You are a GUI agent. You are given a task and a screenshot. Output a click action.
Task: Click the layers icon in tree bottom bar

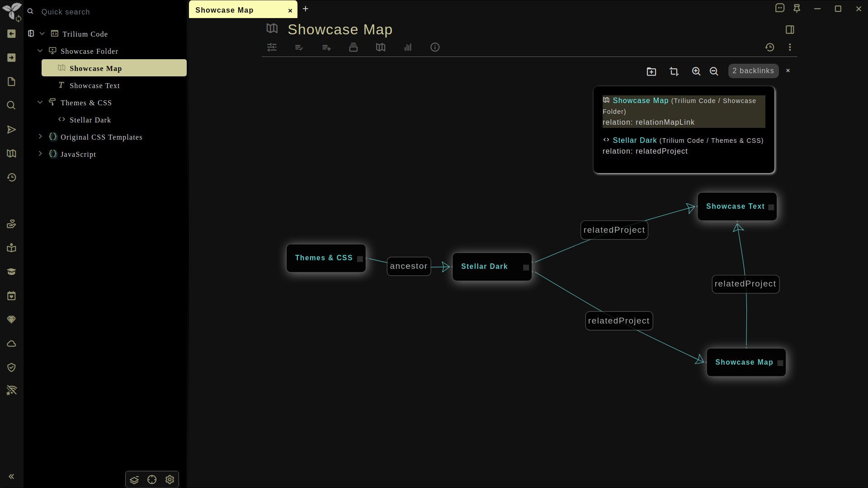coord(134,480)
